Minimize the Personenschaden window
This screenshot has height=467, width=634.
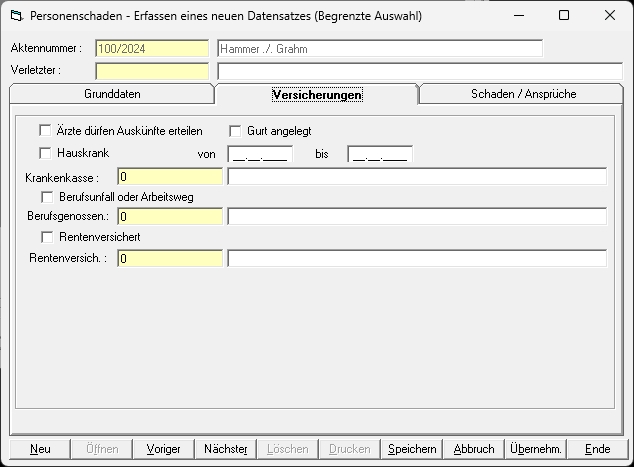(x=519, y=16)
